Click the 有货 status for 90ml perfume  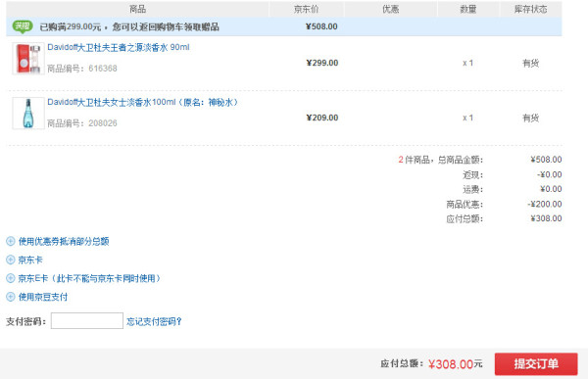point(530,63)
